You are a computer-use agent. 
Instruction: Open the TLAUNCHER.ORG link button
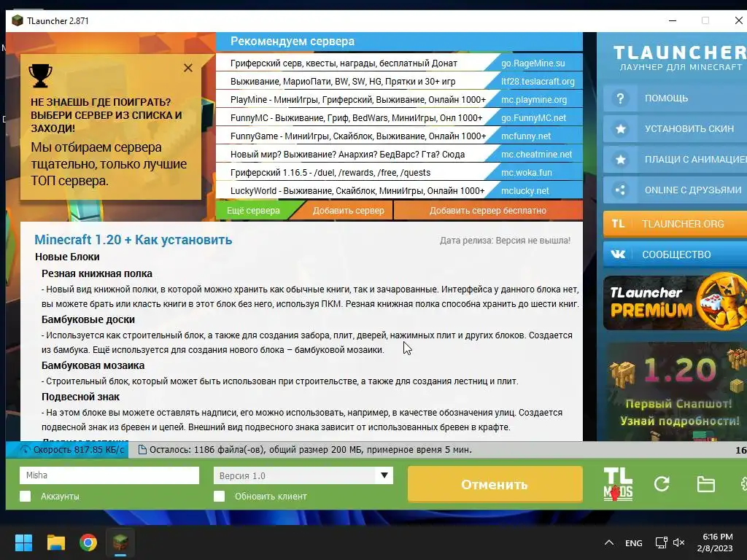(675, 224)
